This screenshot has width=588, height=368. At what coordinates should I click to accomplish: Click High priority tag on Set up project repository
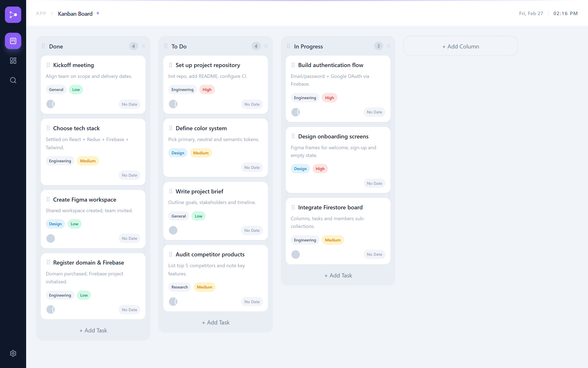click(207, 90)
